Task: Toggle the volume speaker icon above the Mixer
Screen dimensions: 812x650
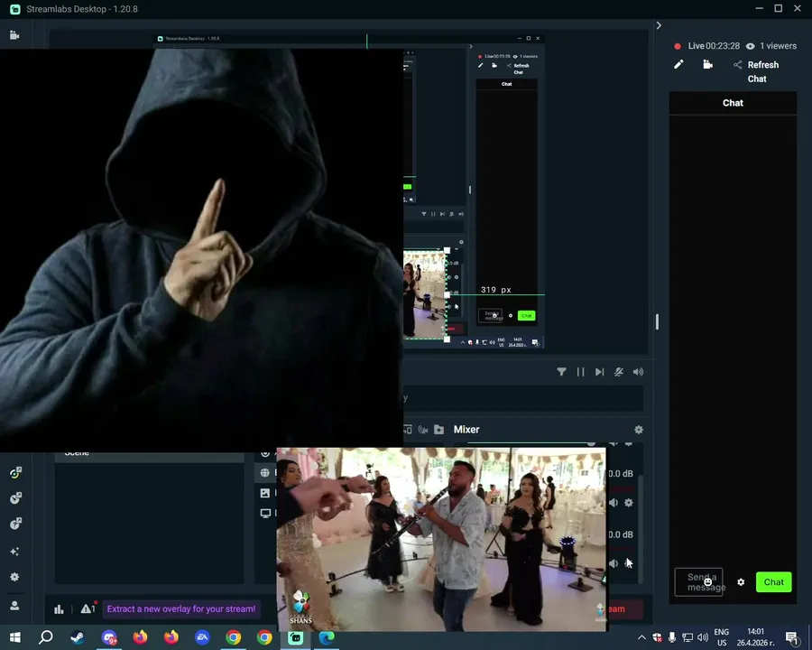Action: coord(638,372)
